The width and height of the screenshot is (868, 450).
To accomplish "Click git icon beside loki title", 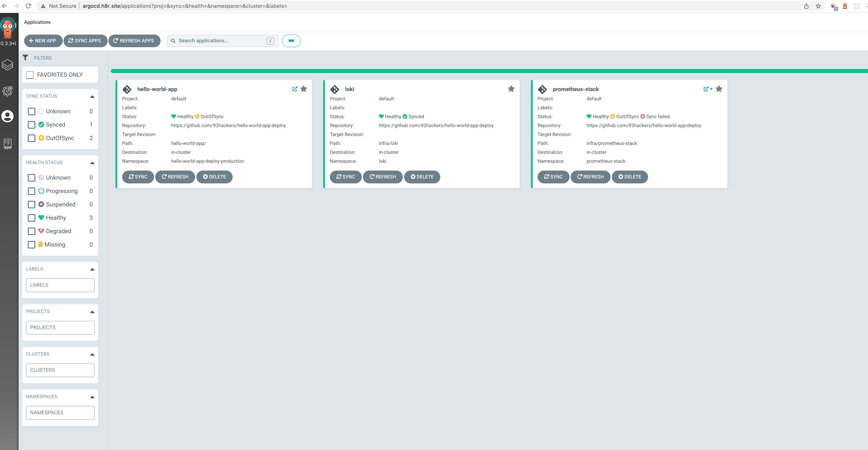I will 335,89.
